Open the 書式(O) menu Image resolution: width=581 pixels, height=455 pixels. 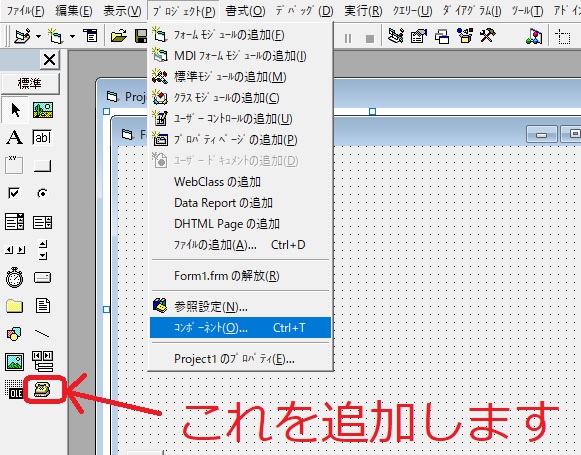coord(245,11)
